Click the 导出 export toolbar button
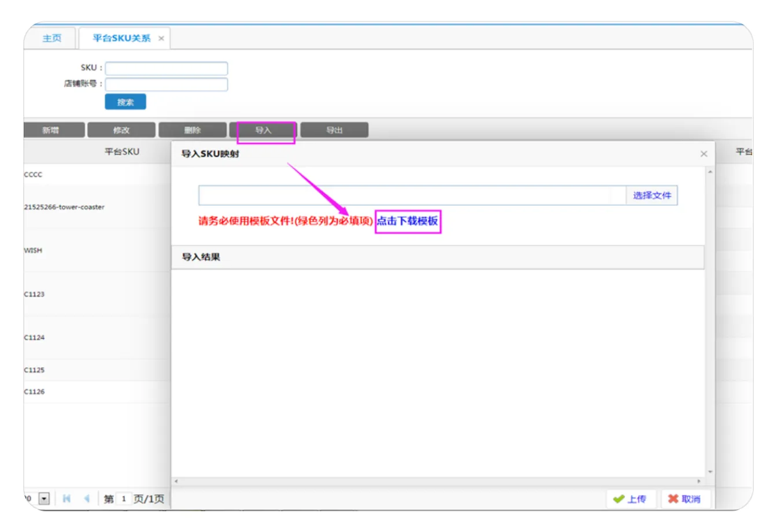777x532 pixels. [334, 130]
